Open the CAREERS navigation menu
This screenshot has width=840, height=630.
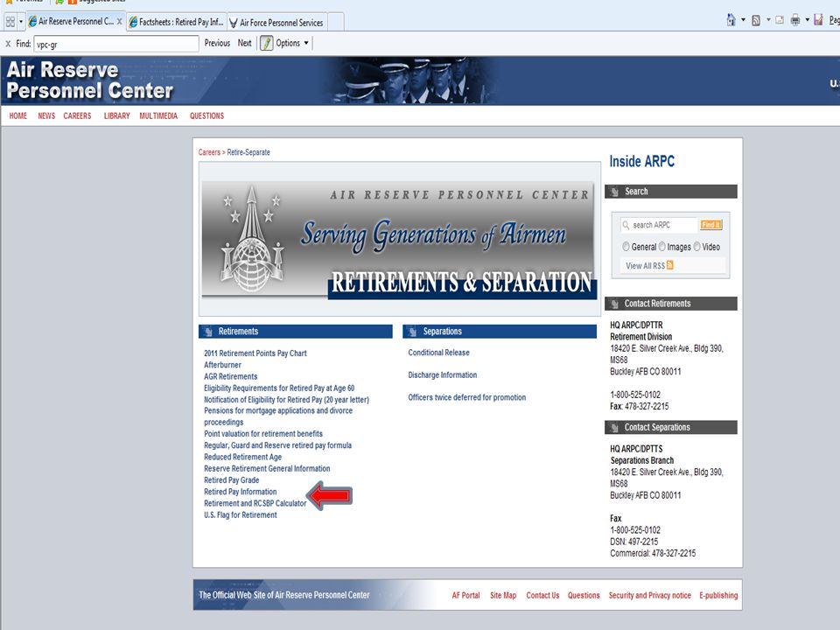point(77,115)
